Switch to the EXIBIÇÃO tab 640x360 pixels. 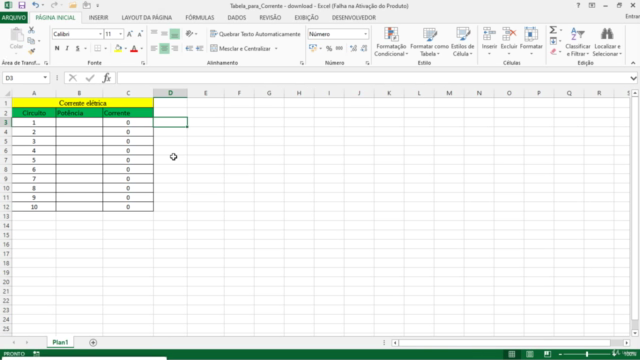click(306, 18)
